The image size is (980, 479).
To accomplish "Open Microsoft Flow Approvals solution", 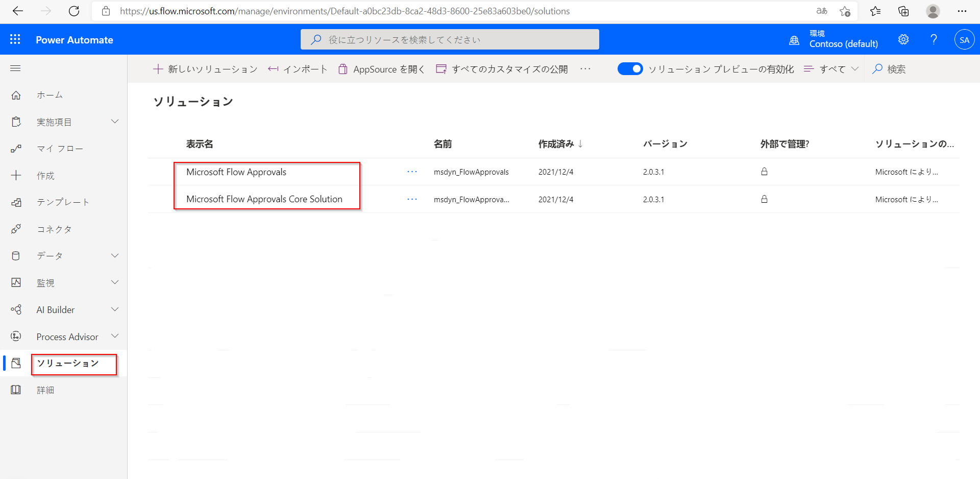I will point(236,172).
